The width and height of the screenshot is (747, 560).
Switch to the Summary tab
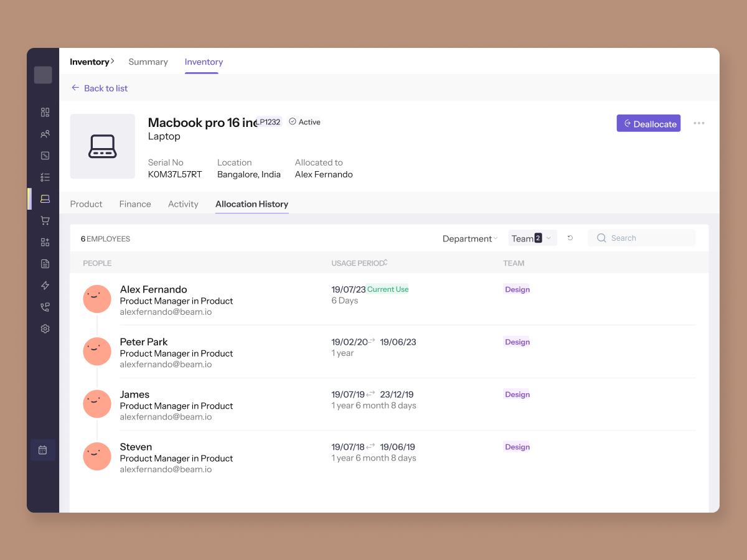point(148,62)
